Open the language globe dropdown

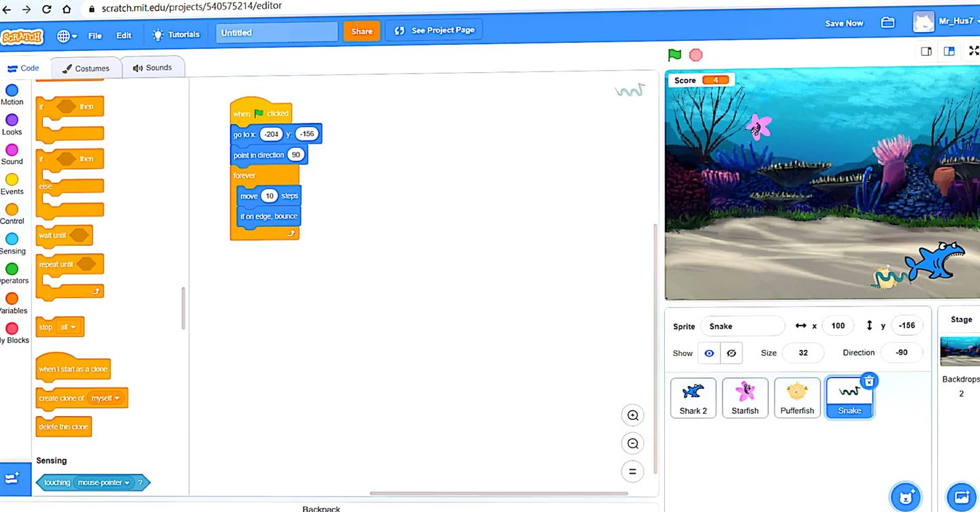[67, 35]
